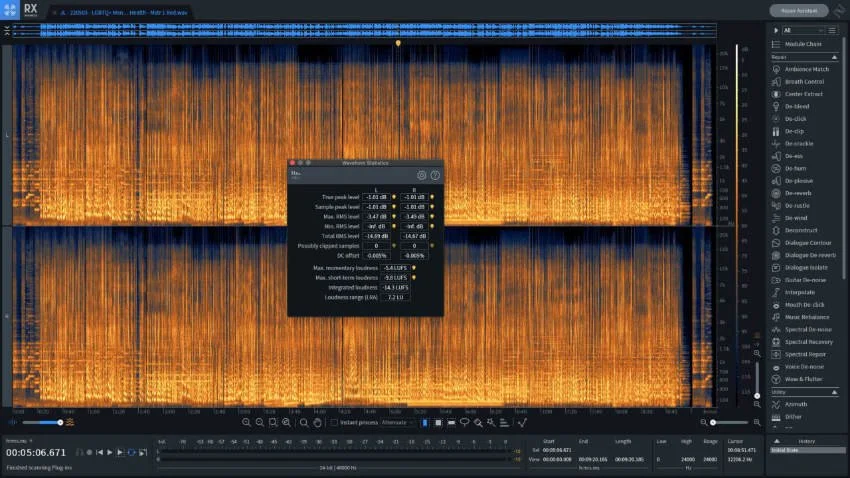Launch the Voice De-noise module

pos(805,366)
